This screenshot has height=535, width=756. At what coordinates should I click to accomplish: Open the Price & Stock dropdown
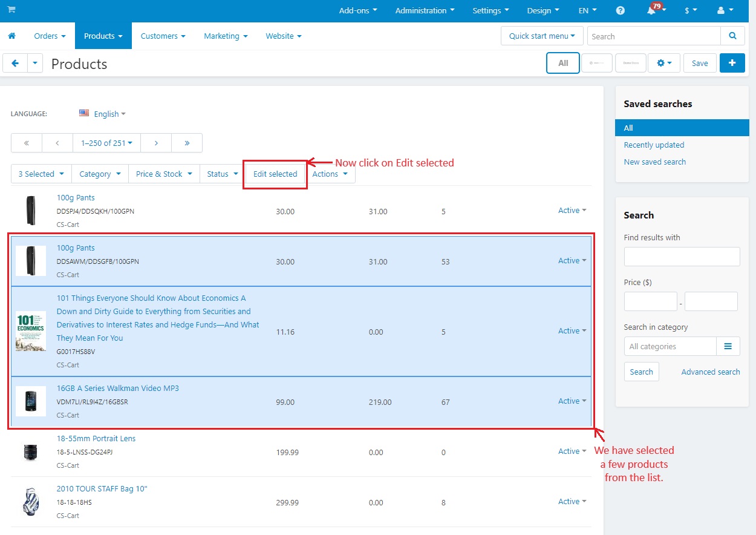pyautogui.click(x=164, y=174)
